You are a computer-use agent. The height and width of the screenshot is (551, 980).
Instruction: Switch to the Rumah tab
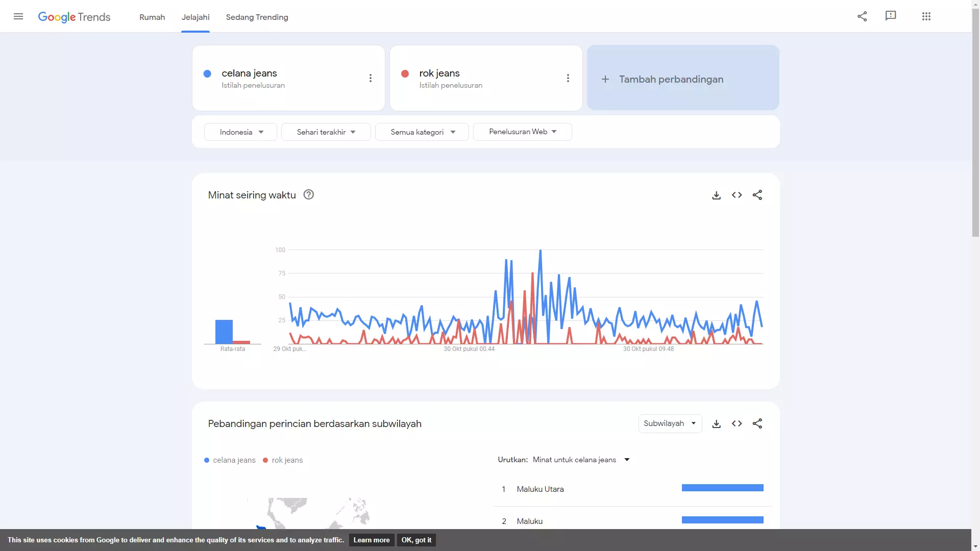[x=152, y=17]
